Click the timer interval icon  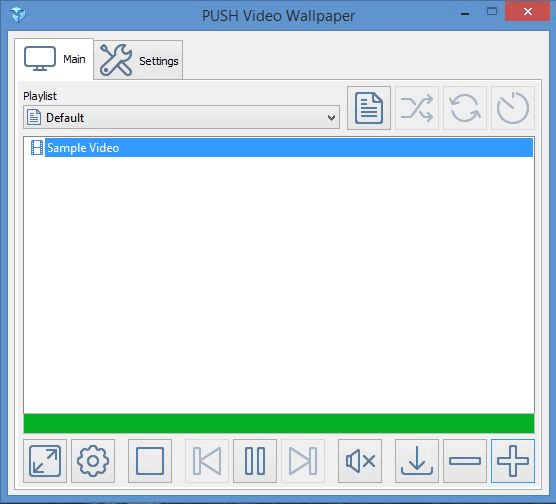click(513, 108)
